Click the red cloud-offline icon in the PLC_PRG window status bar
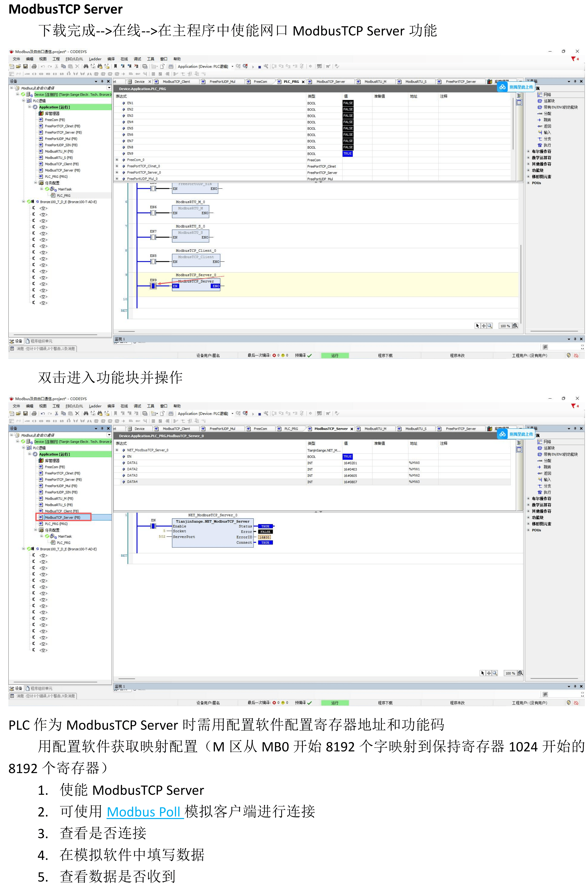The width and height of the screenshot is (588, 884). 576,355
